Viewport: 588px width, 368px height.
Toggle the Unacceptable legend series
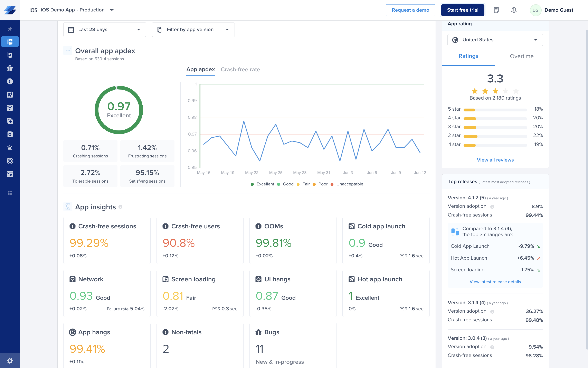pyautogui.click(x=347, y=184)
